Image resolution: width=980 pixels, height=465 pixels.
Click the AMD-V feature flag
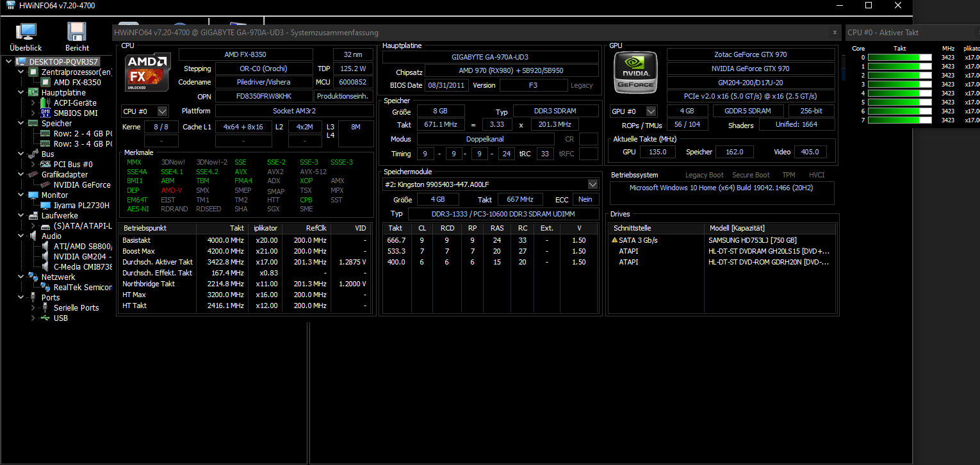coord(172,190)
